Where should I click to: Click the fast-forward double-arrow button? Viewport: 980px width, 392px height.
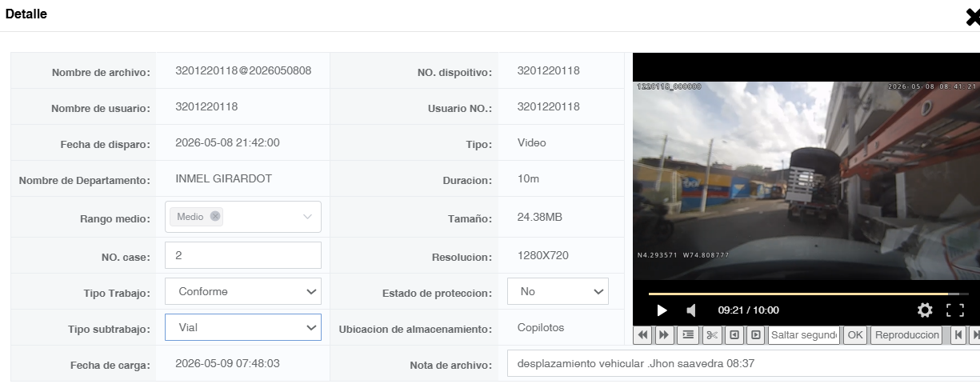664,335
